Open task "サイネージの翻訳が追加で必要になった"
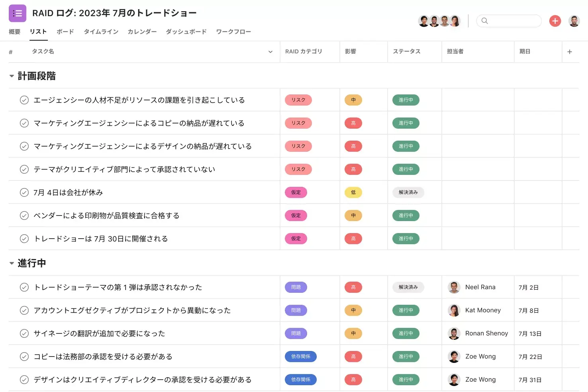The height and width of the screenshot is (392, 588). 99,333
